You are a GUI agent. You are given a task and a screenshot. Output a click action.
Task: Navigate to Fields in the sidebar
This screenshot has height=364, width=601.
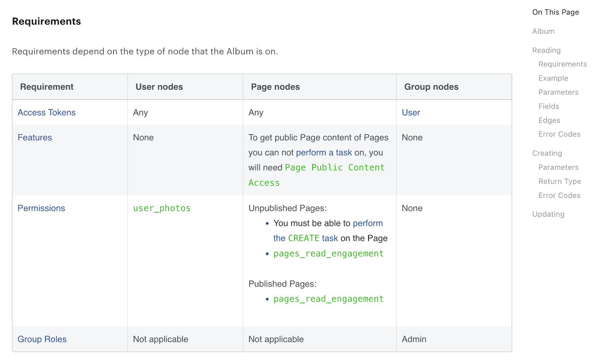pos(548,107)
